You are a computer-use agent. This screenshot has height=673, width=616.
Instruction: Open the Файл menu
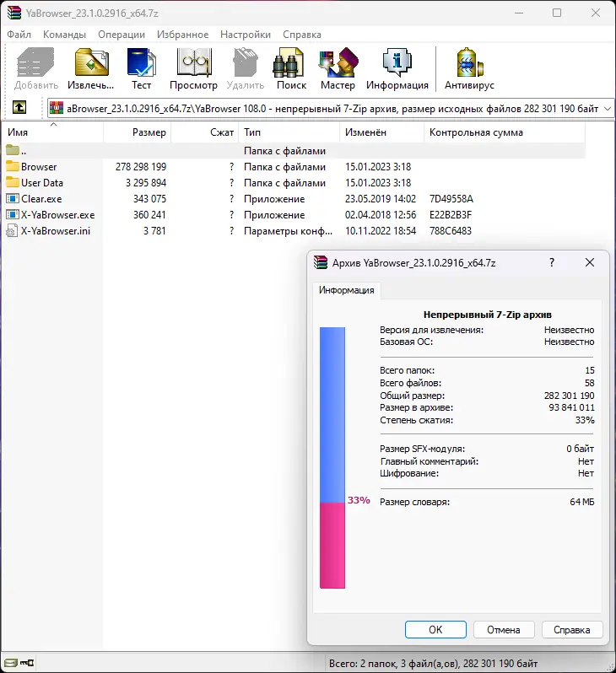click(19, 35)
